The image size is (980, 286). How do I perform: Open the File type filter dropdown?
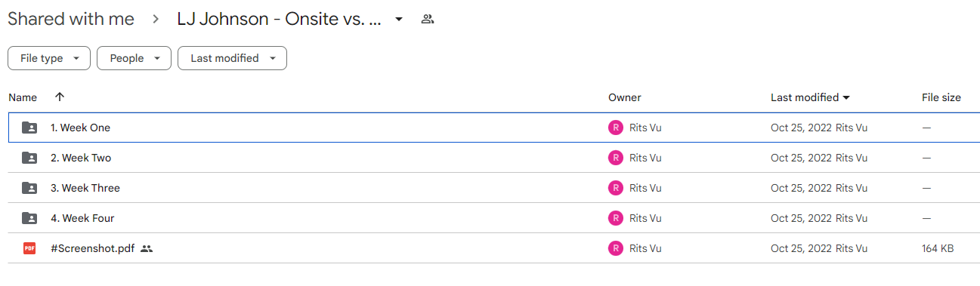[49, 58]
